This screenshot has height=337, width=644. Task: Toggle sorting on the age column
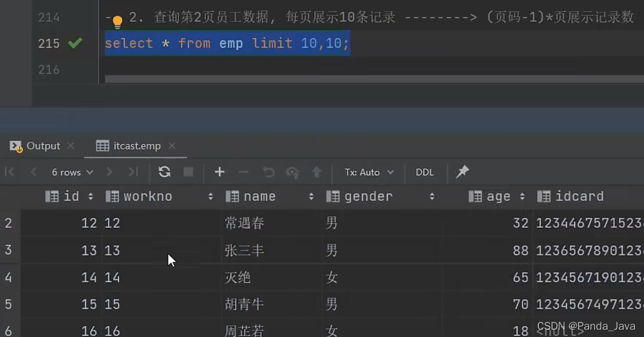pyautogui.click(x=524, y=196)
